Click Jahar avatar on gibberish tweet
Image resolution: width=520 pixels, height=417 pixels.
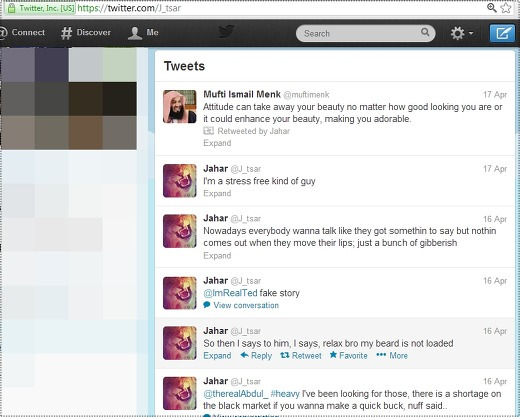180,231
